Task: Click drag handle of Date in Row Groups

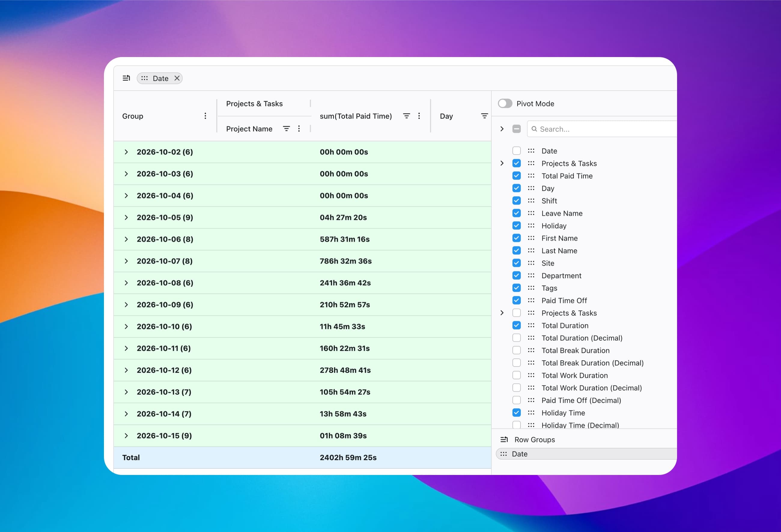Action: (503, 454)
